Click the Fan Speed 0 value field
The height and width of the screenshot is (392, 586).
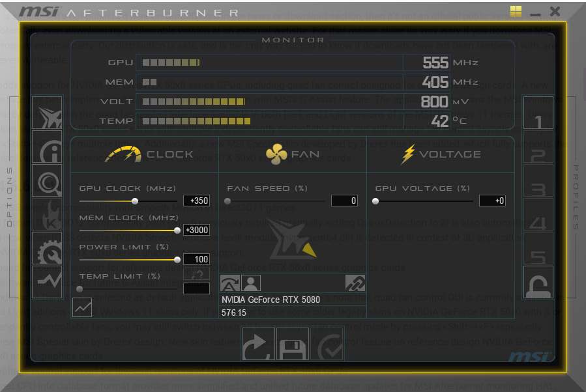(345, 201)
